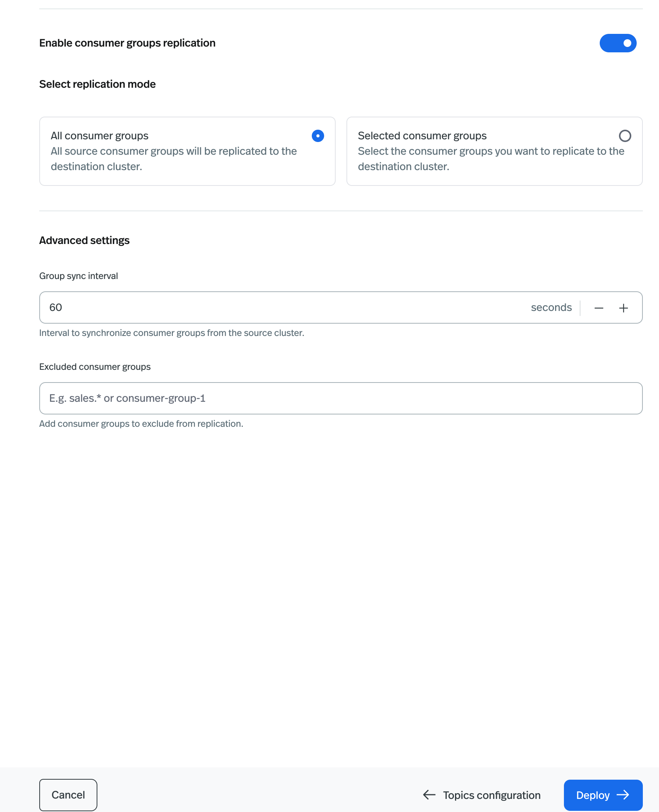Image resolution: width=659 pixels, height=812 pixels.
Task: Open the All consumer groups option card
Action: pyautogui.click(x=187, y=151)
